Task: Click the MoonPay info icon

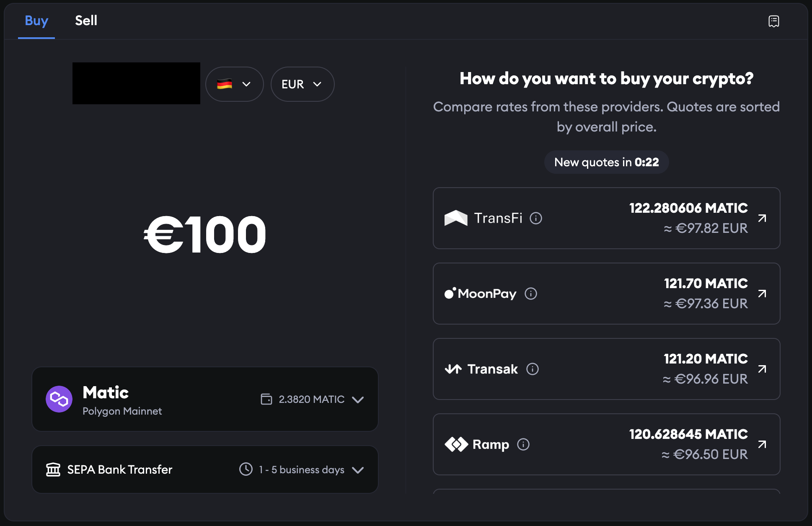Action: (x=531, y=294)
